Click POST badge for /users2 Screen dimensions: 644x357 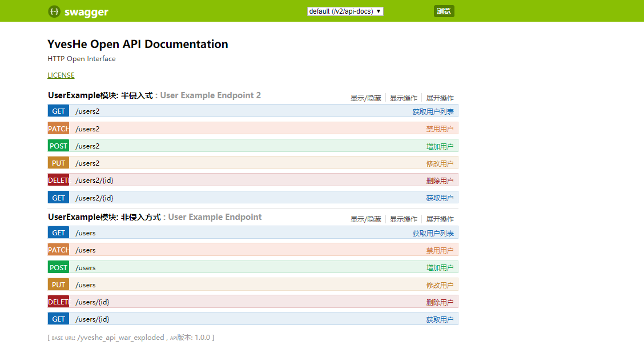58,146
